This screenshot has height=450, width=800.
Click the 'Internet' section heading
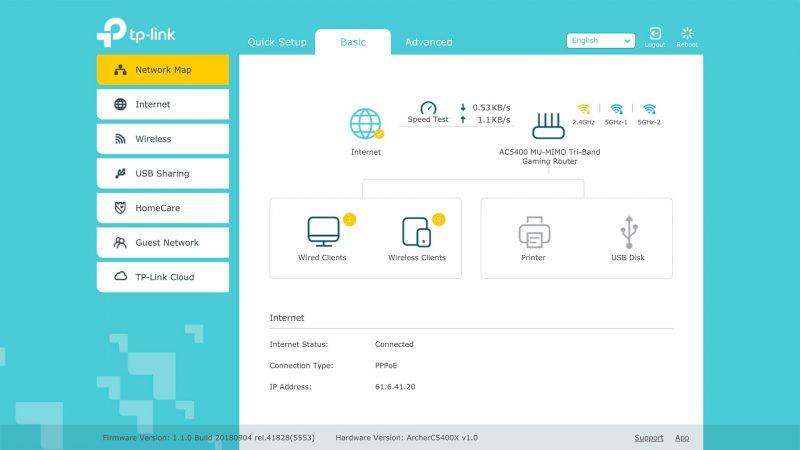(x=287, y=318)
